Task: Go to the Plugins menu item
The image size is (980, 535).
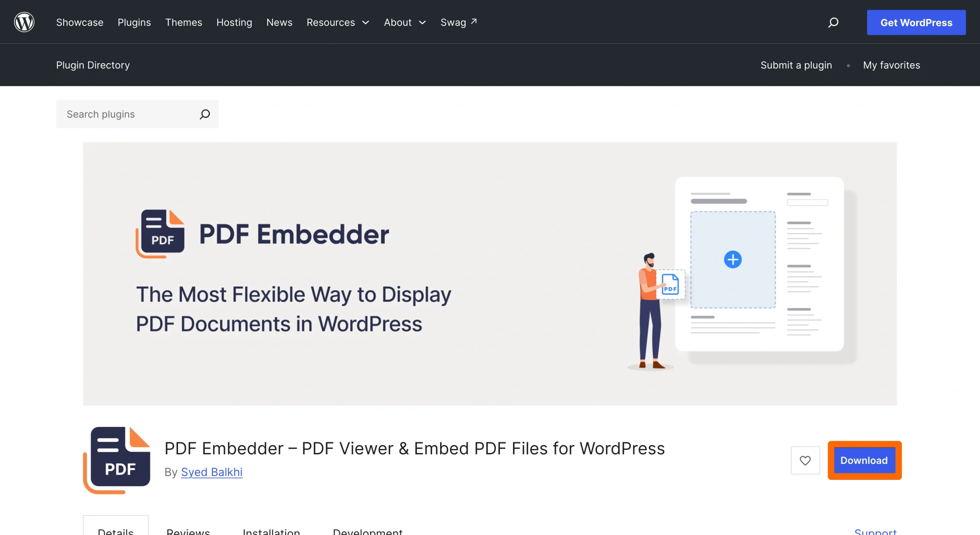Action: tap(134, 23)
